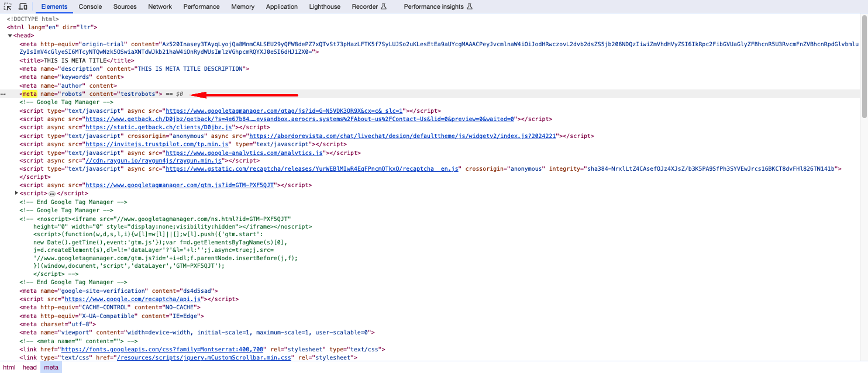This screenshot has width=868, height=373.
Task: Toggle the device toolbar icon
Action: pyautogui.click(x=23, y=6)
